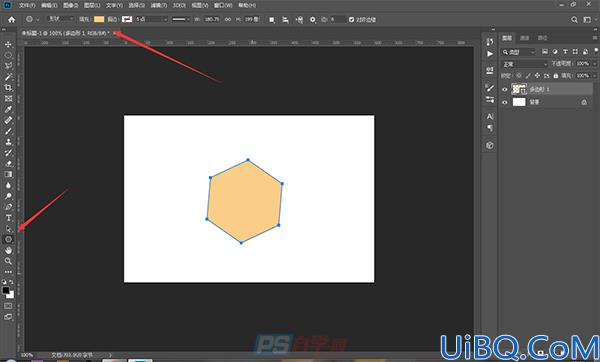Open the Brushes panel icon
This screenshot has height=362, width=600.
[490, 88]
